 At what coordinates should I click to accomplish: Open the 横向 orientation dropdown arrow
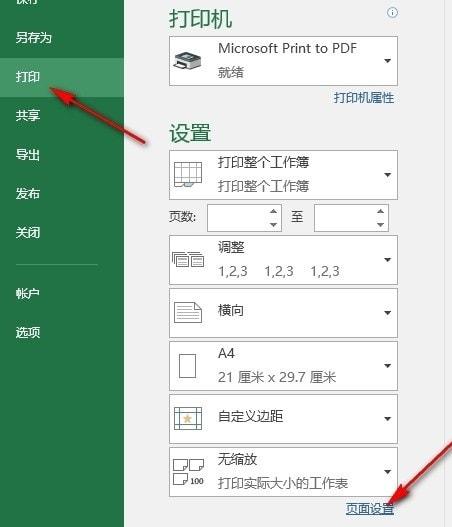tap(387, 313)
